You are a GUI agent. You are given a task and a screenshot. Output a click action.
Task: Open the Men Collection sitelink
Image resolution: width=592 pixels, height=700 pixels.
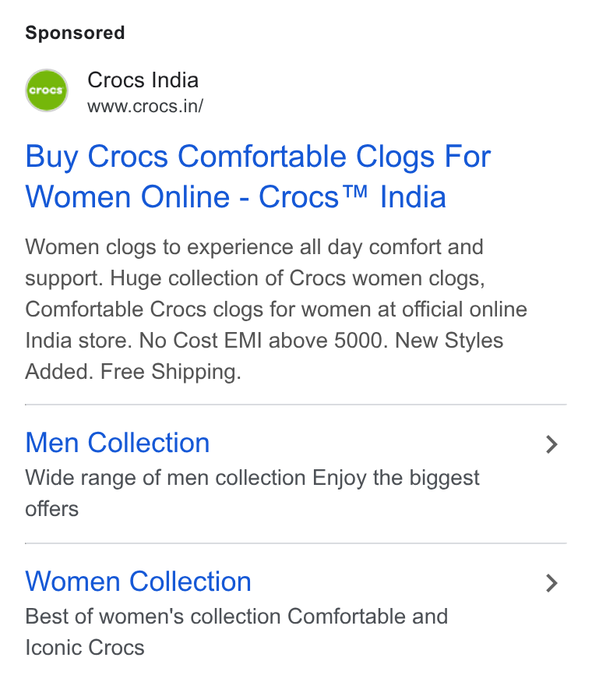tap(118, 443)
